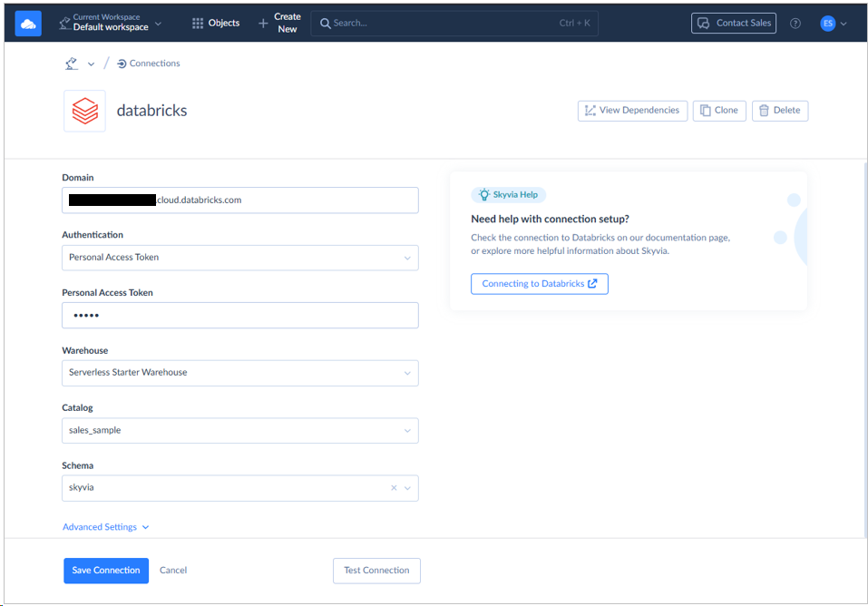Image resolution: width=868 pixels, height=606 pixels.
Task: Click the Databricks connector logo
Action: click(84, 111)
